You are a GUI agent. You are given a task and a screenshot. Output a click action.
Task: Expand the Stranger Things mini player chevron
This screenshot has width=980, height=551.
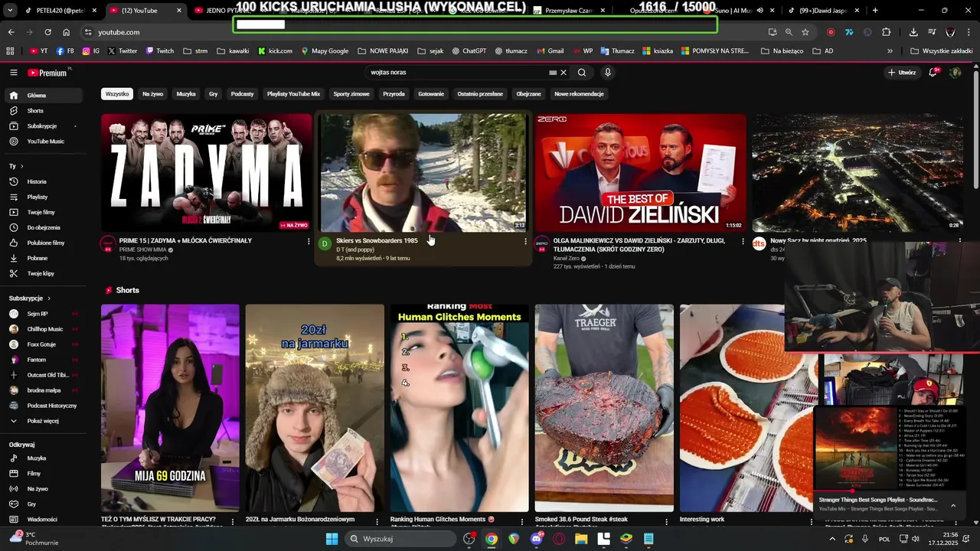953,505
